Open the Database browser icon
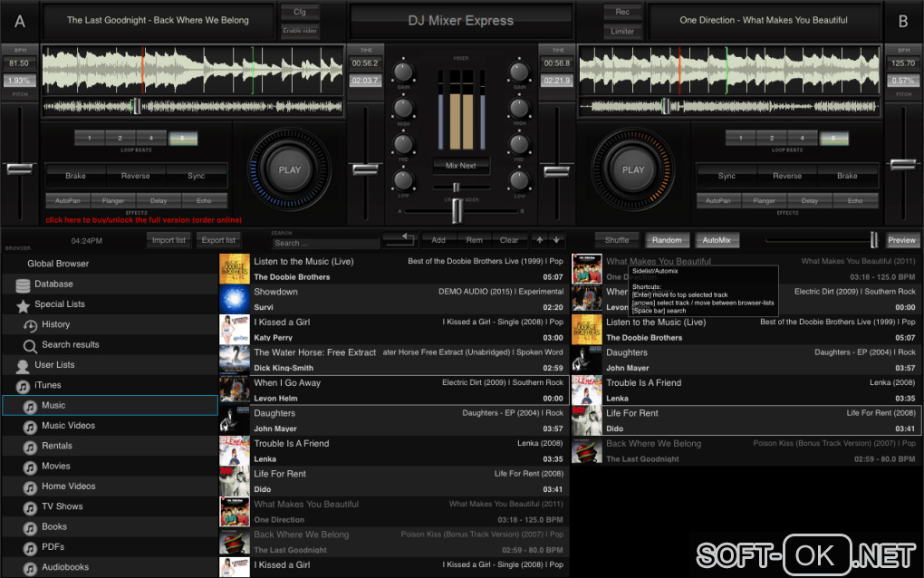The image size is (924, 578). (23, 285)
